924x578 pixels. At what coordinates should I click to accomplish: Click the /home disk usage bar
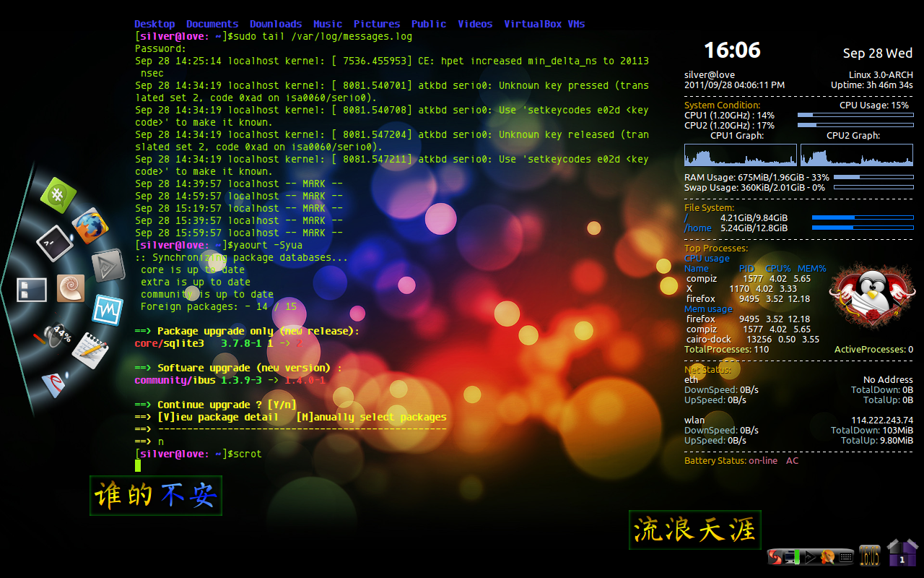(863, 228)
